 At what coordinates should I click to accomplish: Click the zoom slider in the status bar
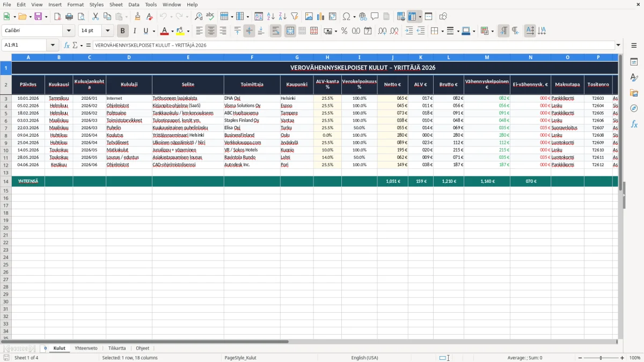[x=601, y=358]
